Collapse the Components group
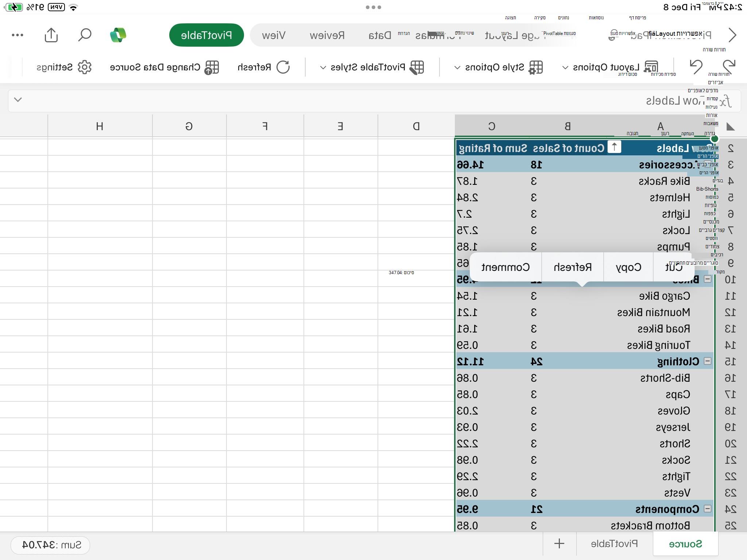747x560 pixels. [x=707, y=509]
